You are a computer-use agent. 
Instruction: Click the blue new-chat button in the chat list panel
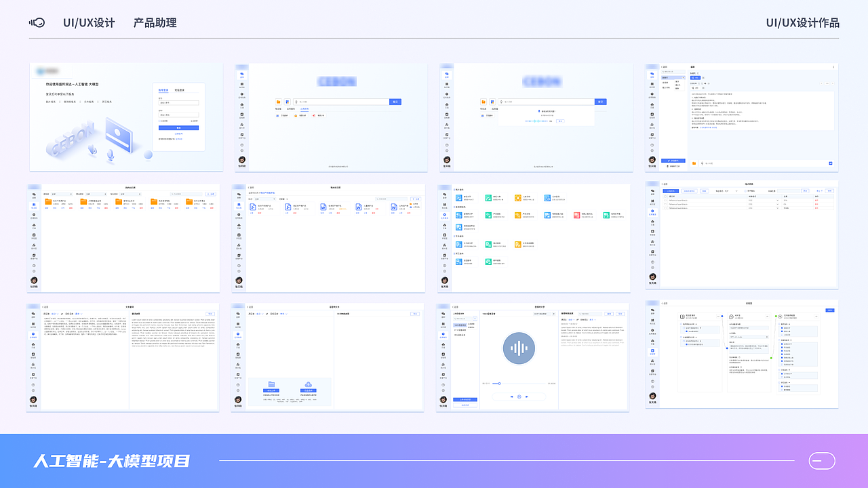tap(673, 161)
